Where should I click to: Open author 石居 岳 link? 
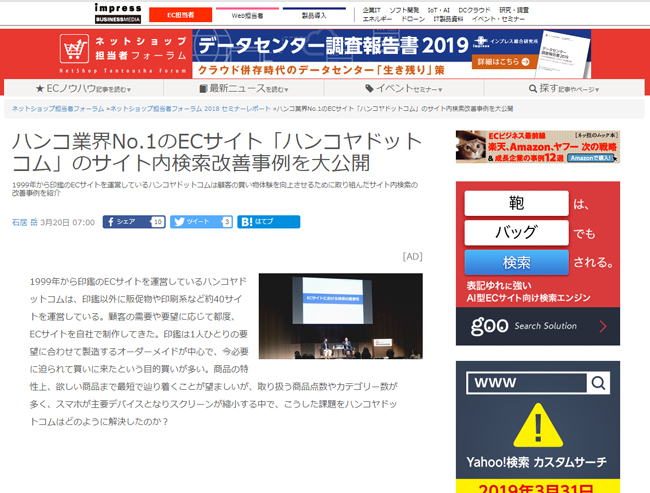click(24, 222)
